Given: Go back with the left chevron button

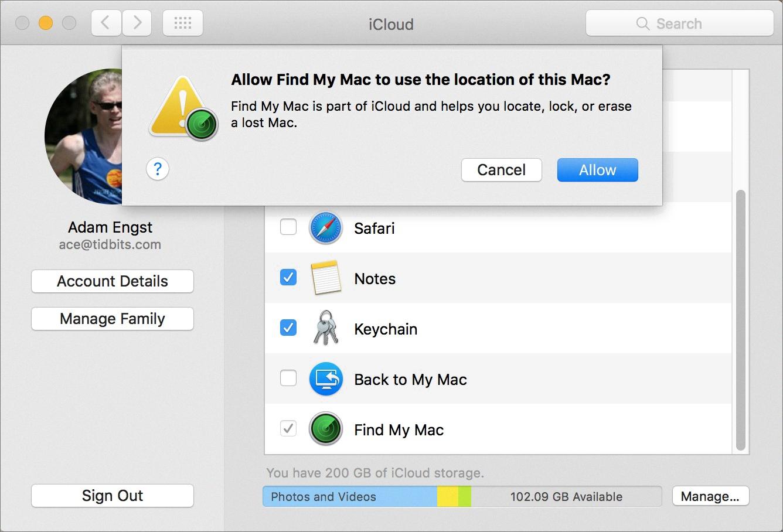Looking at the screenshot, I should click(x=106, y=23).
